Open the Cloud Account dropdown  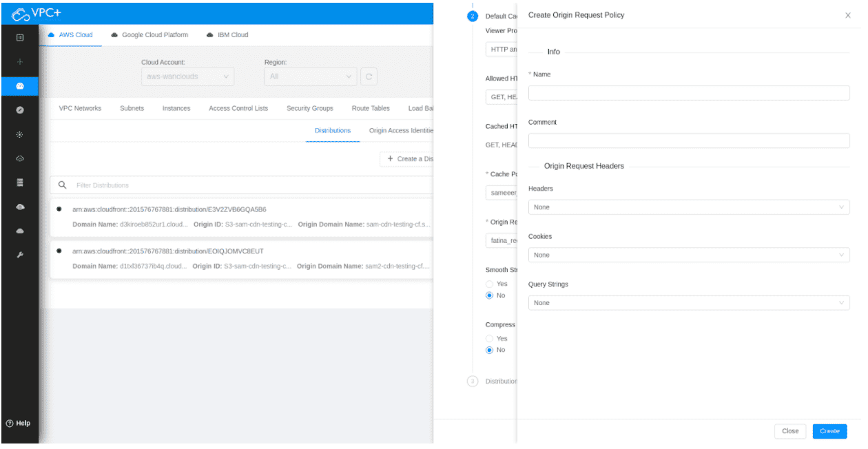point(187,76)
